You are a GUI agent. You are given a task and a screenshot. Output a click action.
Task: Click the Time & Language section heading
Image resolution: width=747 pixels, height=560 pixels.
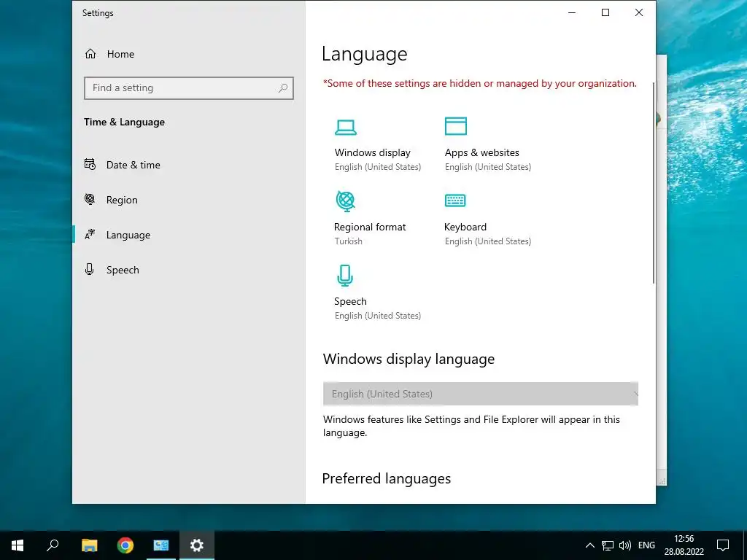point(124,122)
